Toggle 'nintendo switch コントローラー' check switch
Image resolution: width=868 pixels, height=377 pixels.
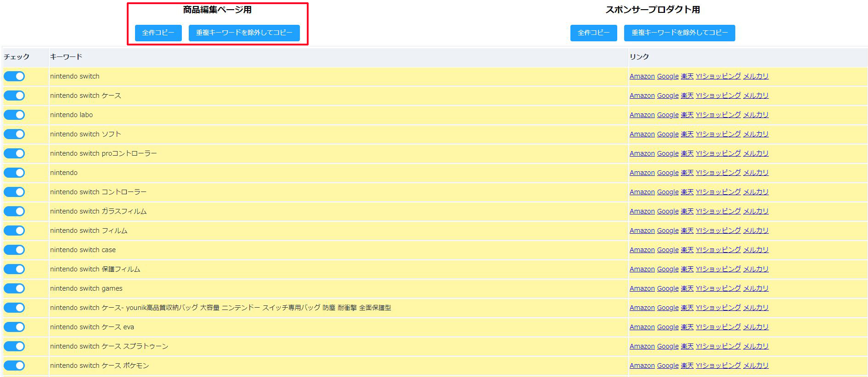14,192
